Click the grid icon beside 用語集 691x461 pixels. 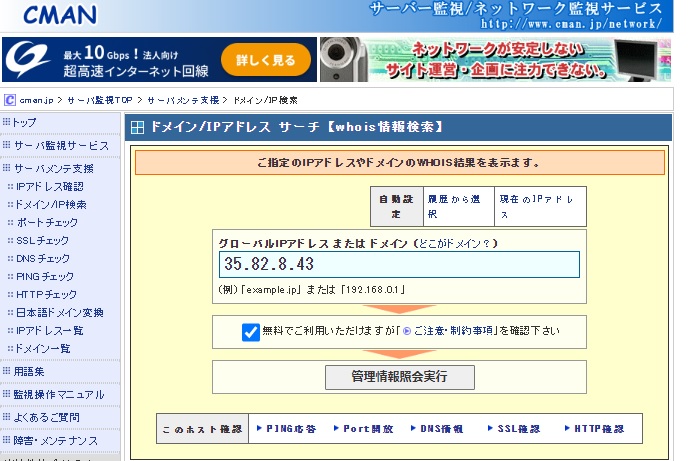7,371
